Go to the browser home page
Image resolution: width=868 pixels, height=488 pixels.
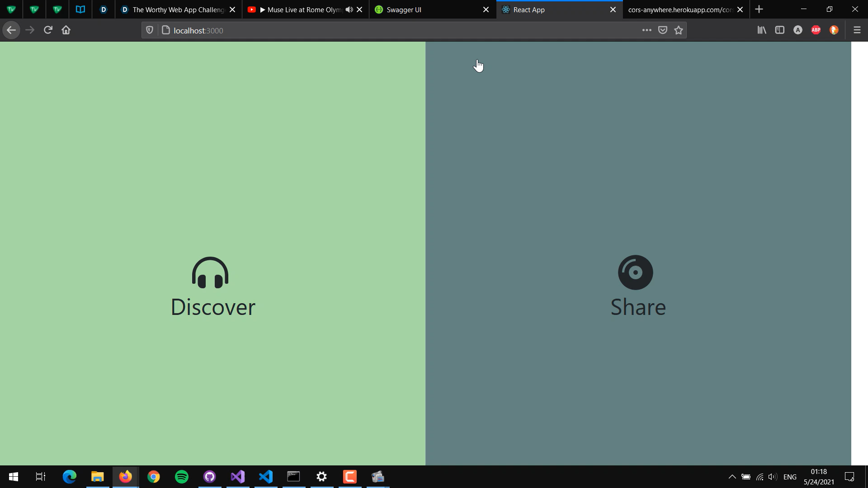click(66, 30)
